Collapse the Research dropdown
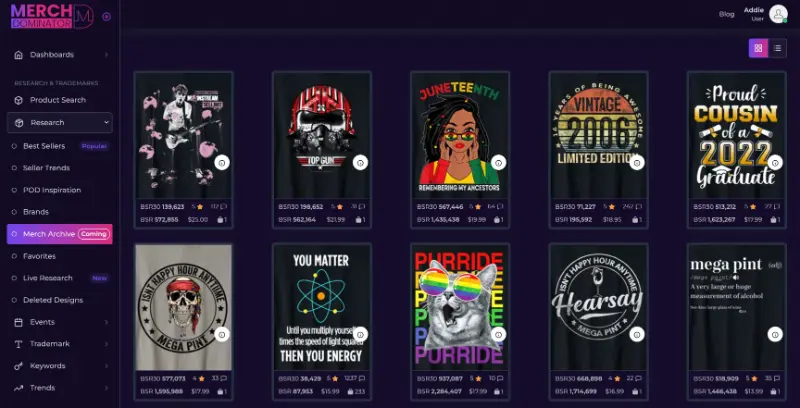The height and width of the screenshot is (408, 800). pyautogui.click(x=106, y=122)
